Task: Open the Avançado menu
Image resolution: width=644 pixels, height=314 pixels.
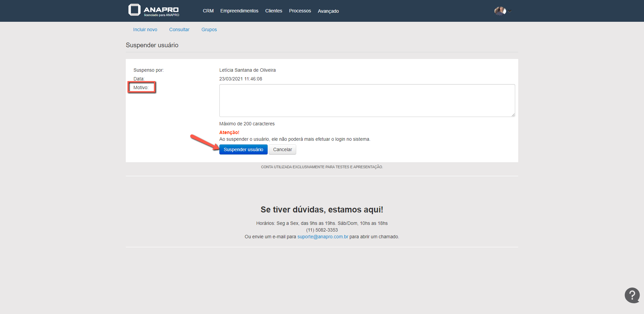Action: pyautogui.click(x=328, y=11)
